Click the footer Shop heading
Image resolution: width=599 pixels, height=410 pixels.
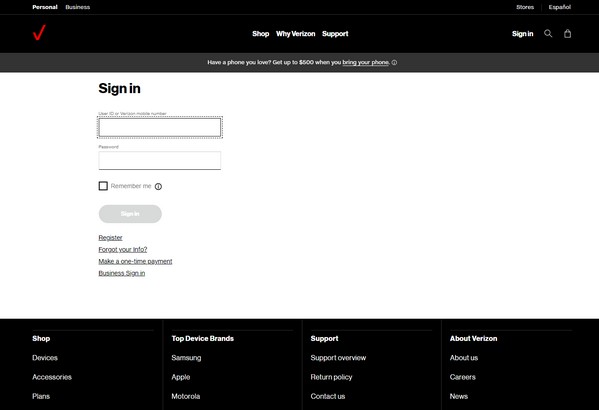[41, 339]
